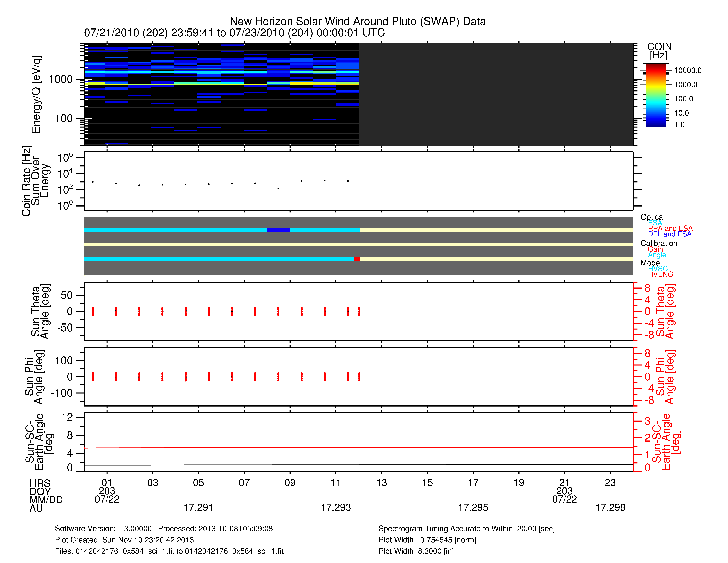Click the Files footer line
Screen dimensions: 728x563
[x=169, y=551]
